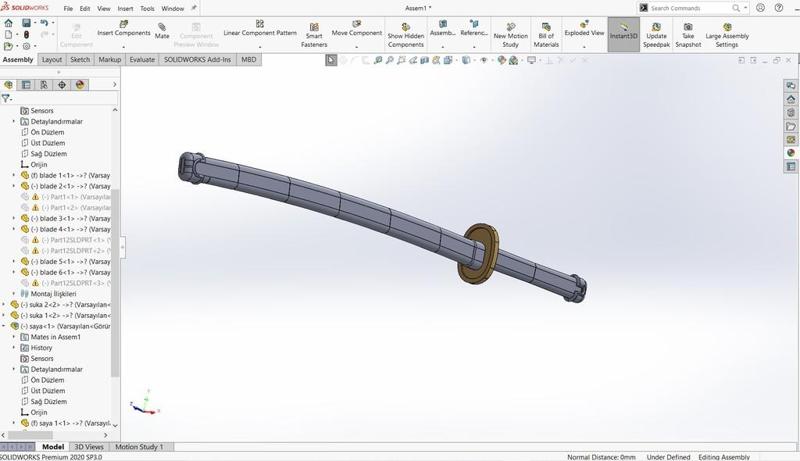Screen dimensions: 800x461
Task: Select suka 2<2> component in tree
Action: (x=60, y=304)
